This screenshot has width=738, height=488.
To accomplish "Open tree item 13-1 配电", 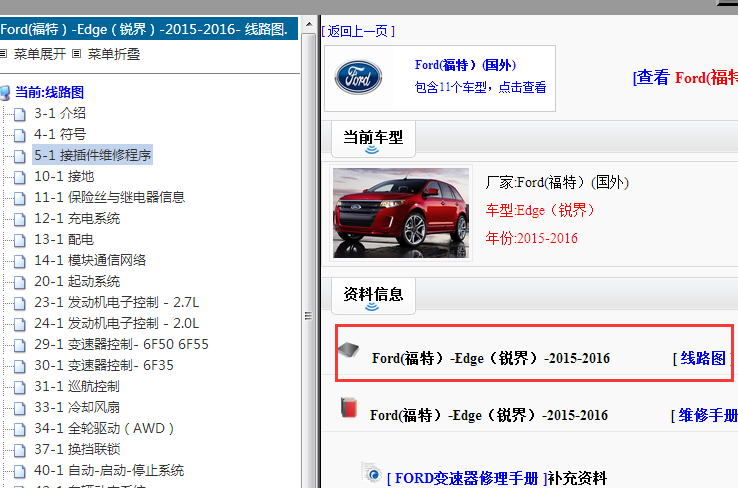I will (x=64, y=240).
